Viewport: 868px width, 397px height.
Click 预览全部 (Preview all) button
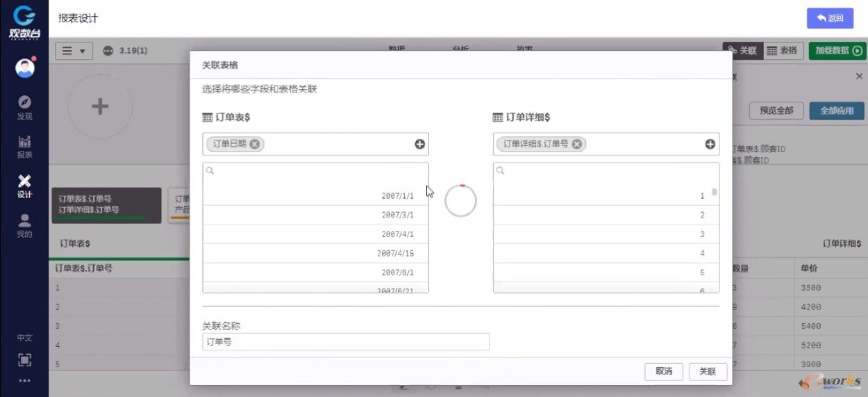tap(776, 111)
